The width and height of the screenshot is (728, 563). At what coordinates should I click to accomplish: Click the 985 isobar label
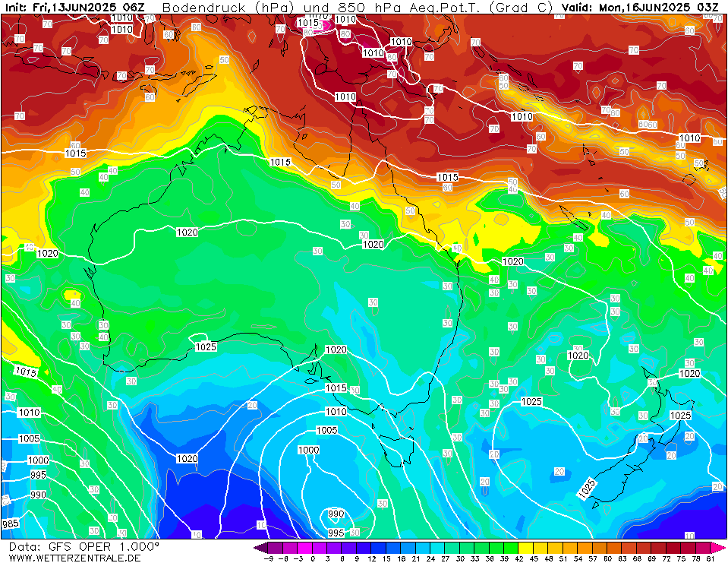pyautogui.click(x=10, y=523)
